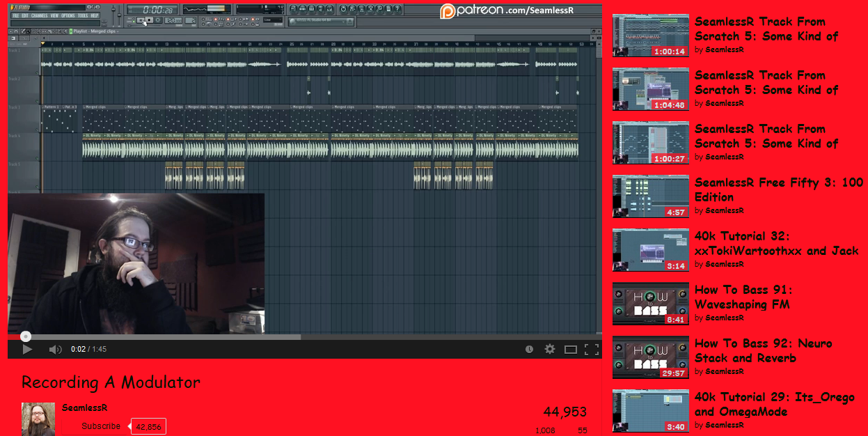Enter full screen mode
Image resolution: width=868 pixels, height=436 pixels.
(x=592, y=349)
